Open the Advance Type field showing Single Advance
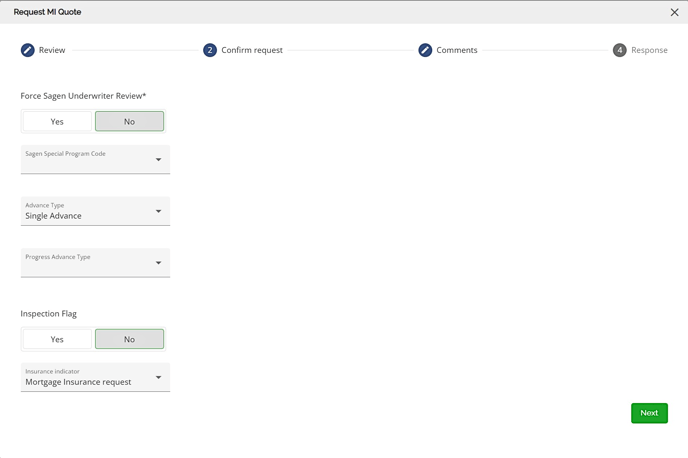Screen dimensions: 688x458 tap(95, 211)
